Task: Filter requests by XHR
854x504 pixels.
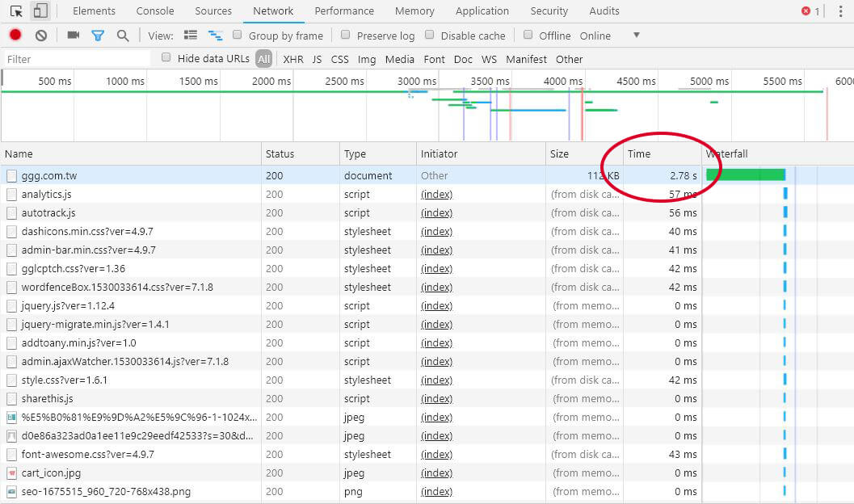Action: pyautogui.click(x=293, y=59)
